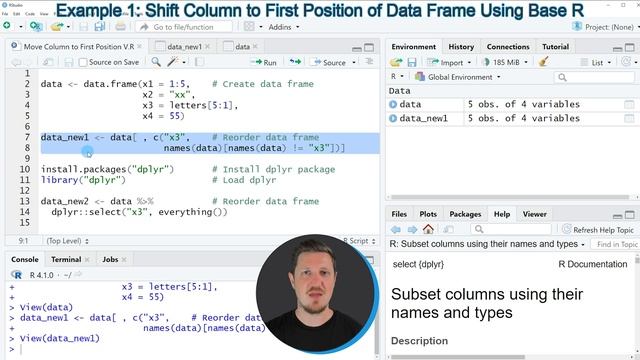Image resolution: width=640 pixels, height=360 pixels.
Task: Click the view data grid icon beside data
Action: click(x=629, y=104)
